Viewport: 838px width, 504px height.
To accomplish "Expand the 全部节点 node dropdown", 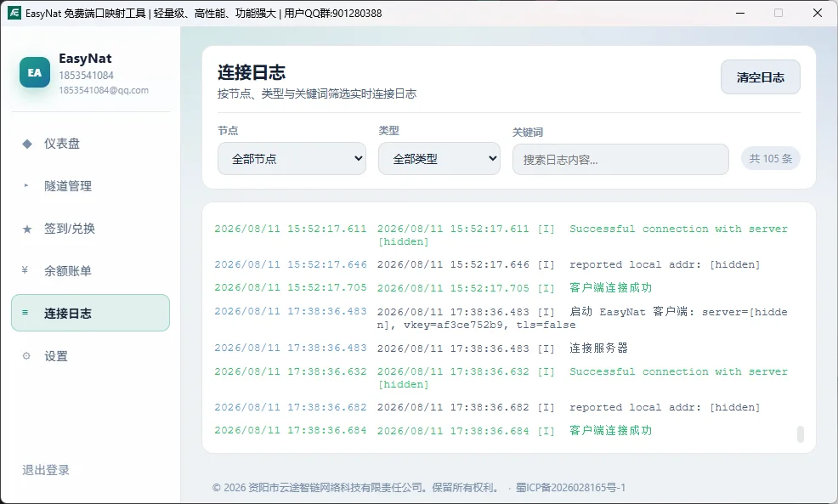I will coord(292,159).
